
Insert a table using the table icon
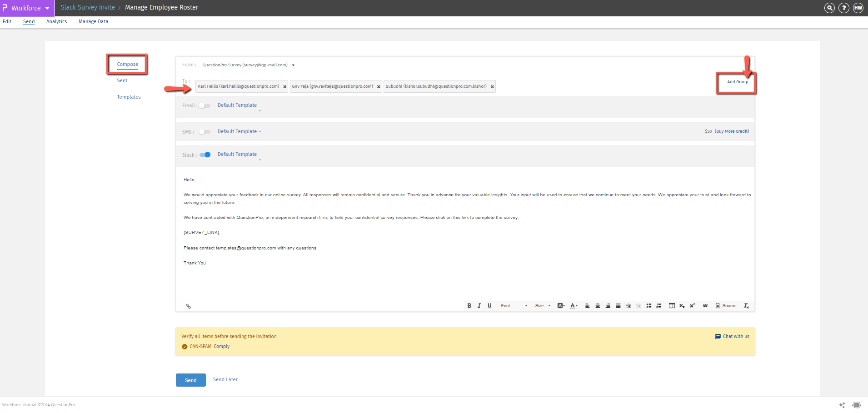click(672, 306)
